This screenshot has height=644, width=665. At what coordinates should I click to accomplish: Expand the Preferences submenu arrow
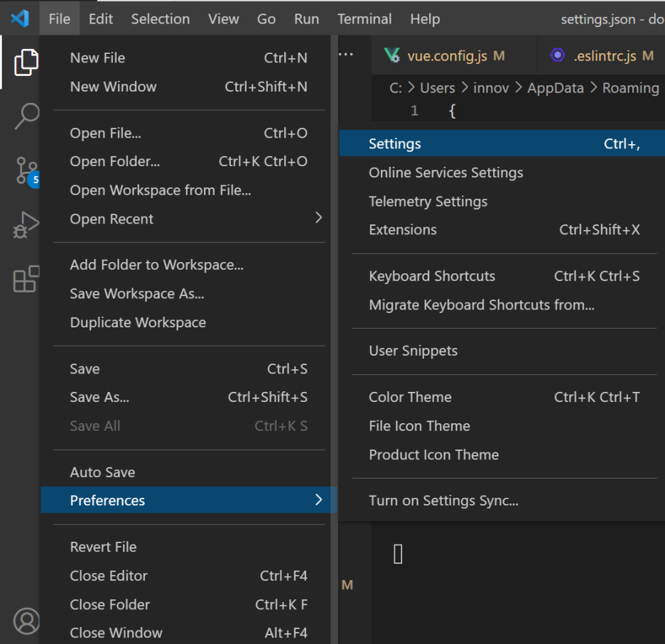[318, 500]
